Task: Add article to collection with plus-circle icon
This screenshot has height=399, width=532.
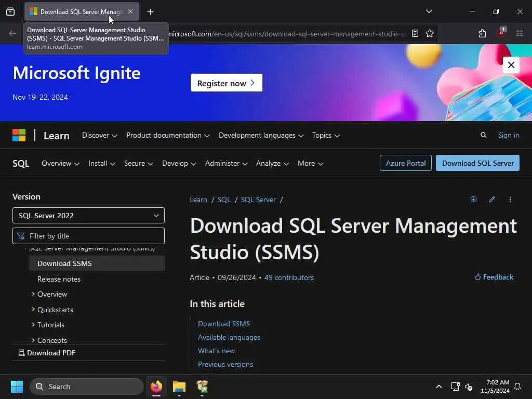Action: [473, 199]
